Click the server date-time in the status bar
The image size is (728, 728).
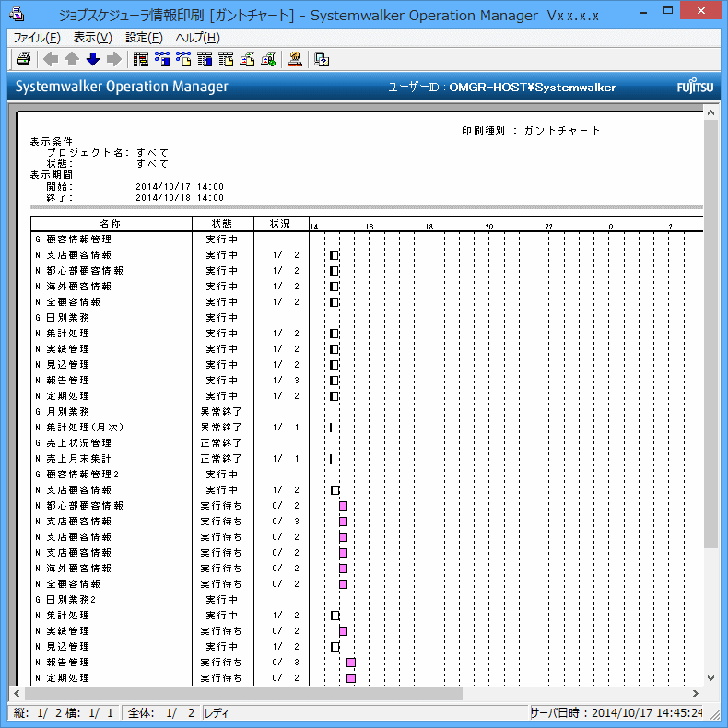pyautogui.click(x=616, y=713)
